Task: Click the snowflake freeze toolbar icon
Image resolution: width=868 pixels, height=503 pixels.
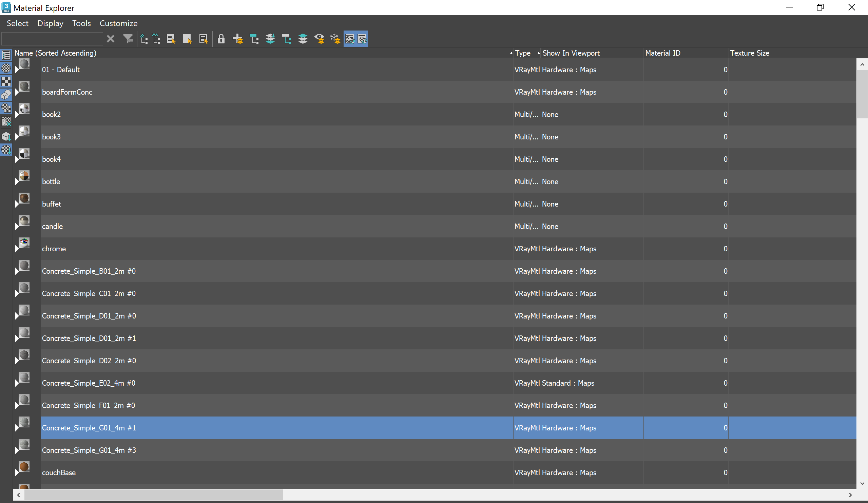Action: (x=335, y=39)
